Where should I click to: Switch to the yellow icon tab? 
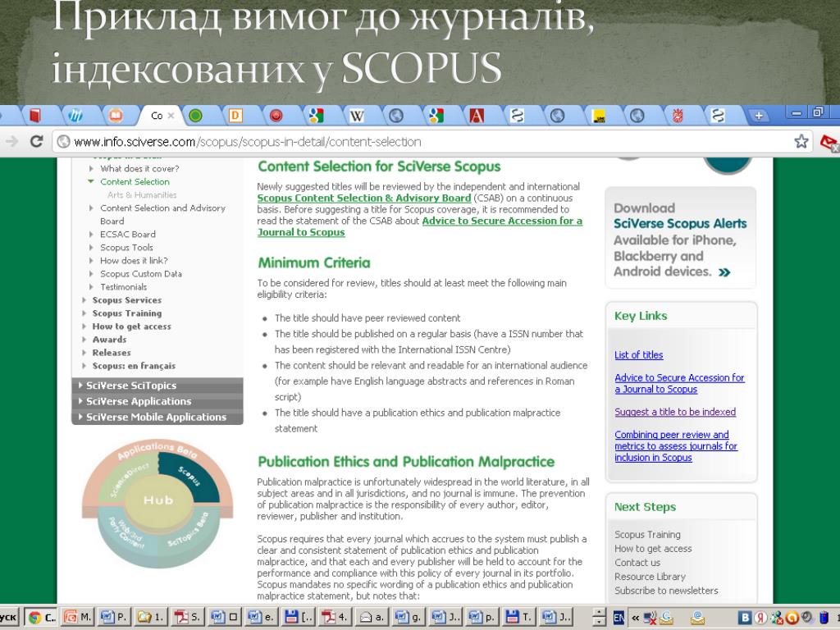598,115
